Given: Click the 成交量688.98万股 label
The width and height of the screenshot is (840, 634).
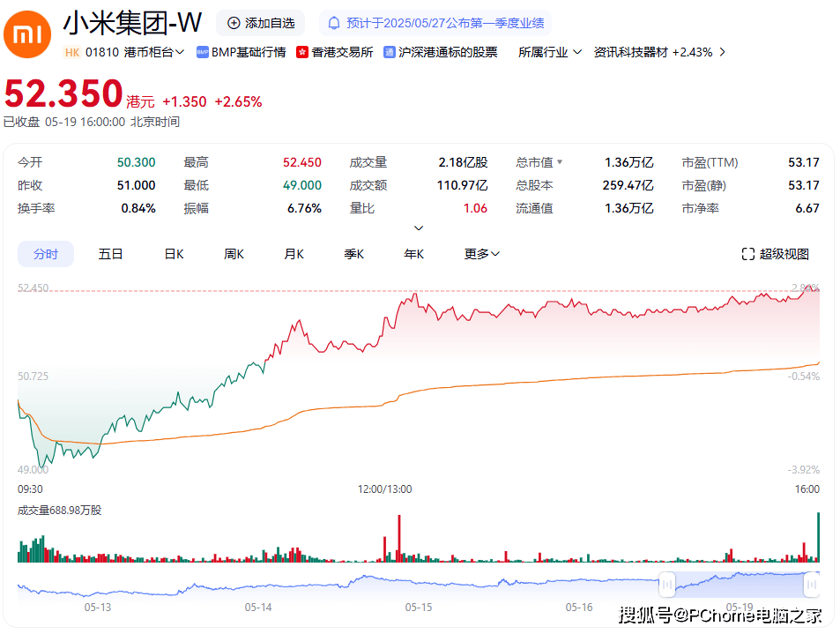Looking at the screenshot, I should 59,511.
